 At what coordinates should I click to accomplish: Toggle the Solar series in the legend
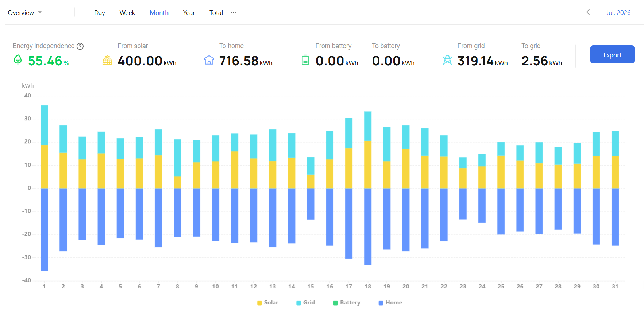(x=267, y=303)
